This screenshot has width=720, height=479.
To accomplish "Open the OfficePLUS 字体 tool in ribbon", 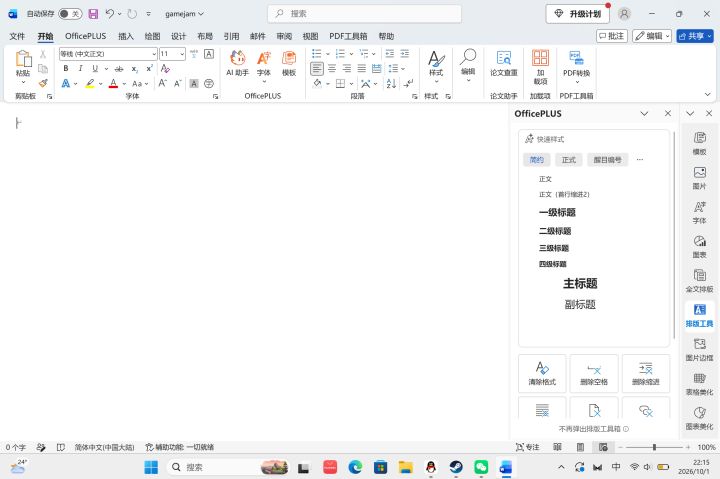I will point(264,67).
